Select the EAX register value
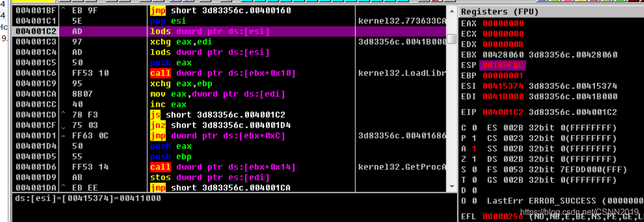The width and height of the screenshot is (644, 222). pos(503,23)
